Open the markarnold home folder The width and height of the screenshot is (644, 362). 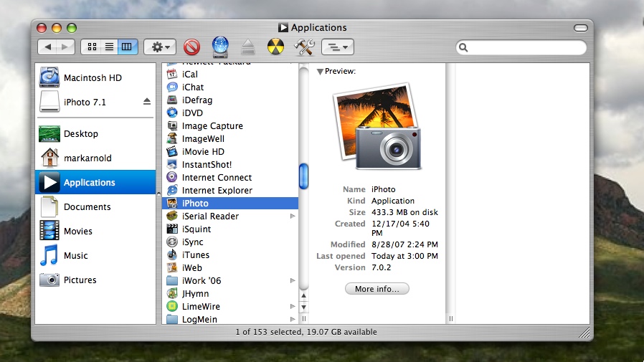click(x=95, y=158)
